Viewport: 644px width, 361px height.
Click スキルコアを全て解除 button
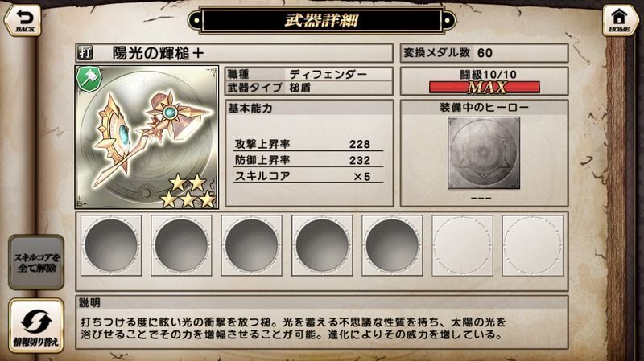point(36,263)
